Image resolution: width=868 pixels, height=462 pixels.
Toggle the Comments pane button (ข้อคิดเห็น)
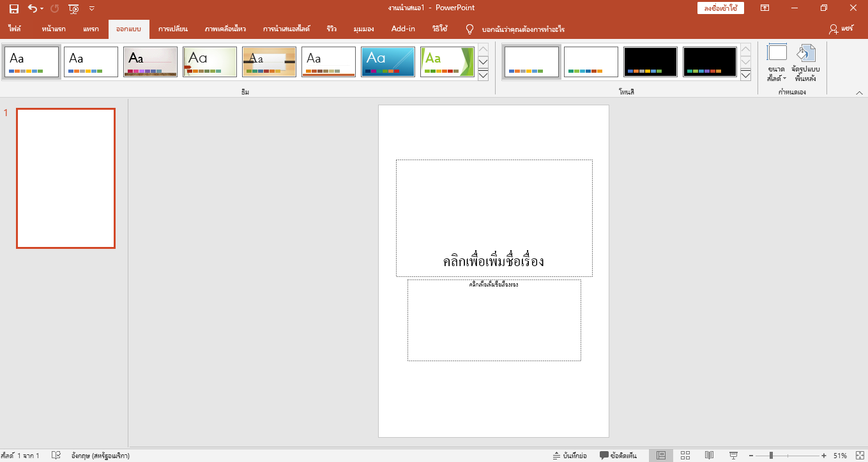pyautogui.click(x=618, y=455)
